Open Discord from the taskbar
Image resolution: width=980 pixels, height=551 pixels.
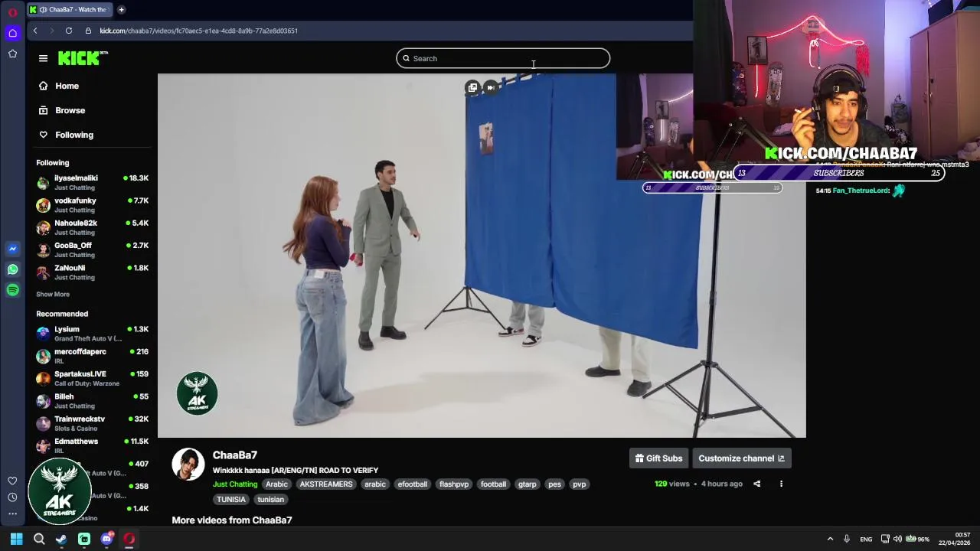106,539
